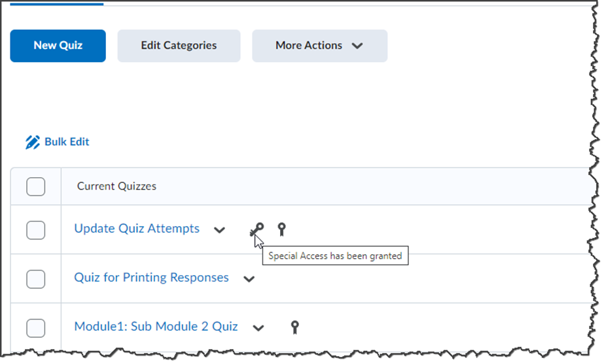Screen dimensions: 604x364
Task: Click the Current Quizzes column header
Action: pos(116,186)
